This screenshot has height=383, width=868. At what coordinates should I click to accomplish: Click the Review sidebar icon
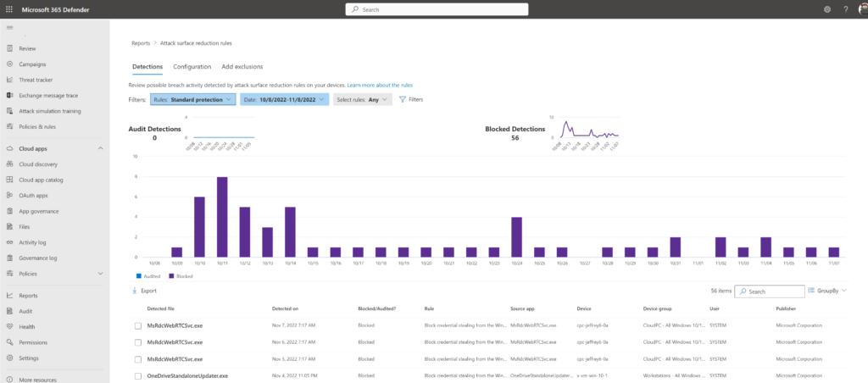(9, 48)
